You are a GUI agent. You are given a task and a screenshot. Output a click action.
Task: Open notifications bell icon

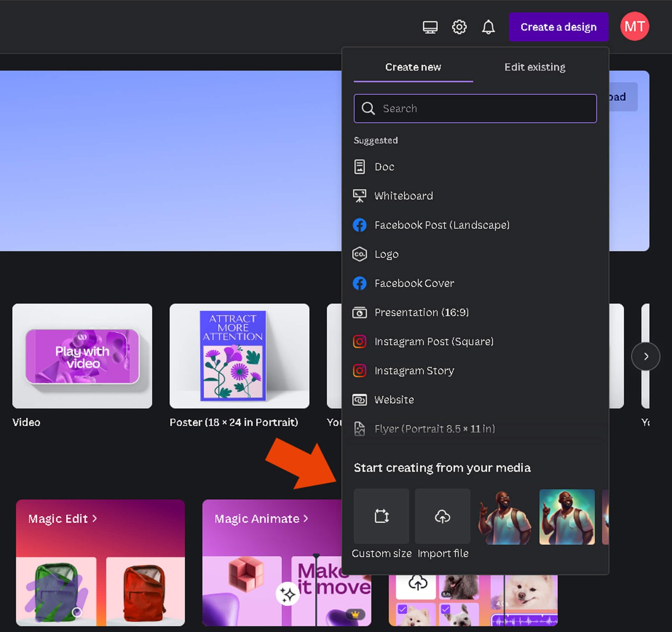click(x=488, y=27)
